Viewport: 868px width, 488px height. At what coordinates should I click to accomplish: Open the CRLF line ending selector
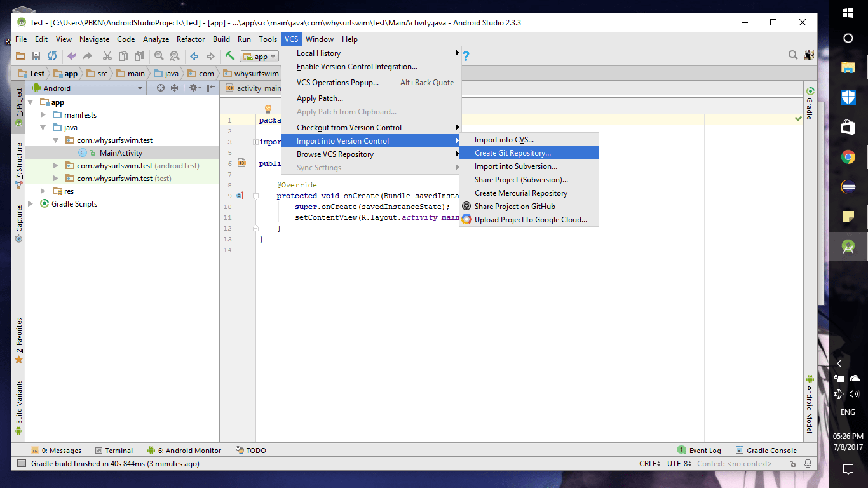pos(648,464)
